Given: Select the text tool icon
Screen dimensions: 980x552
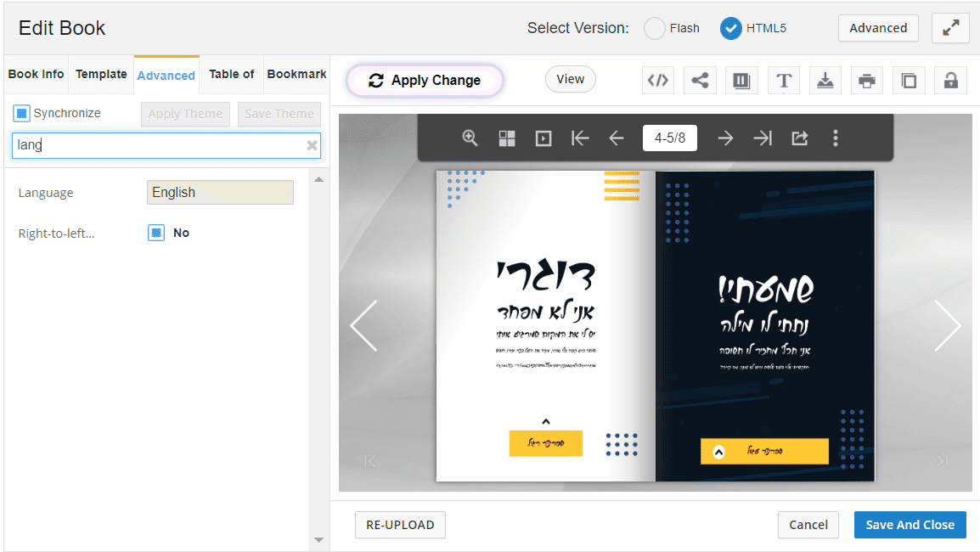Looking at the screenshot, I should click(x=784, y=80).
